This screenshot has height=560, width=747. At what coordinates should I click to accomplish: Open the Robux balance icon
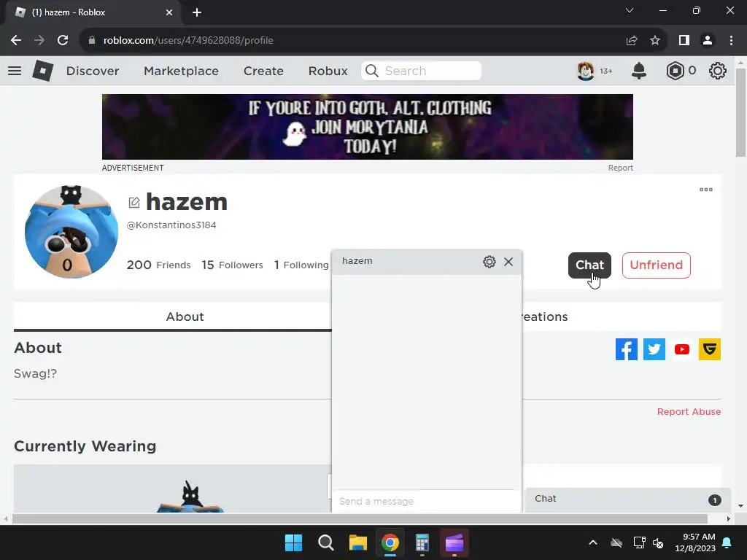coord(675,71)
